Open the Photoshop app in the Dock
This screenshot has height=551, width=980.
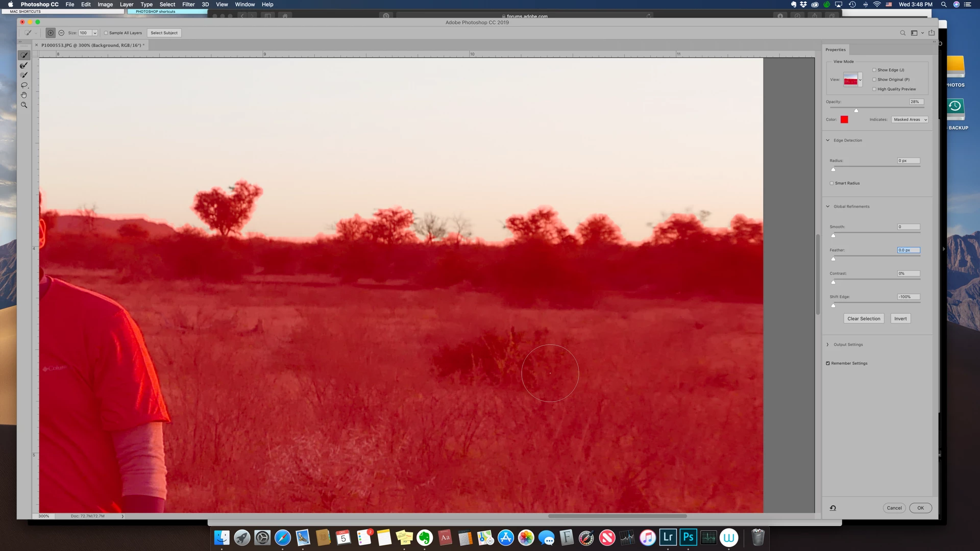point(688,537)
